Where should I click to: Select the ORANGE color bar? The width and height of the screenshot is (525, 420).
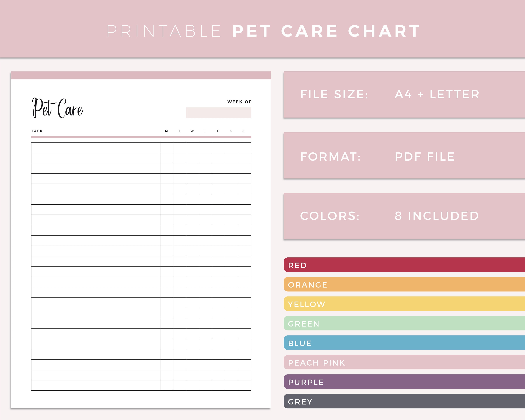[404, 284]
